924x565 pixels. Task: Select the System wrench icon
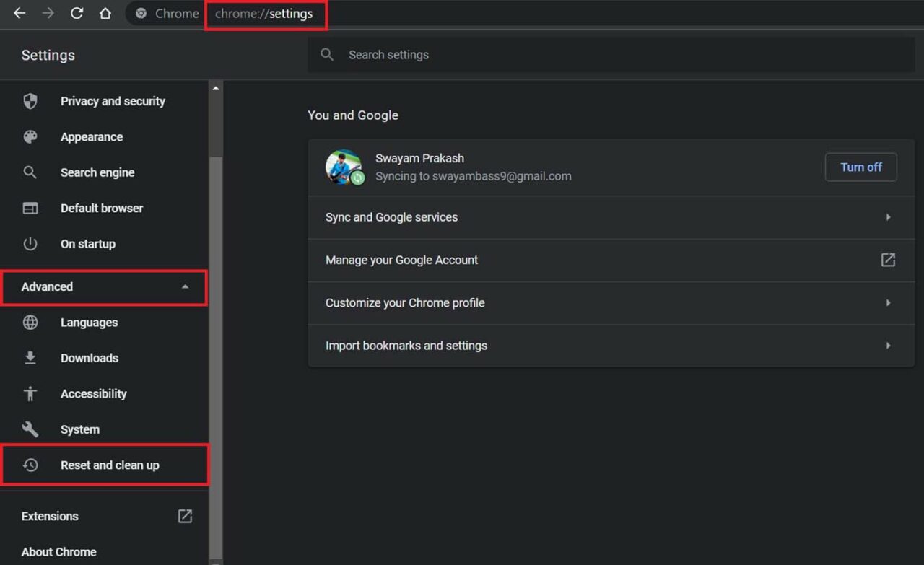tap(30, 429)
